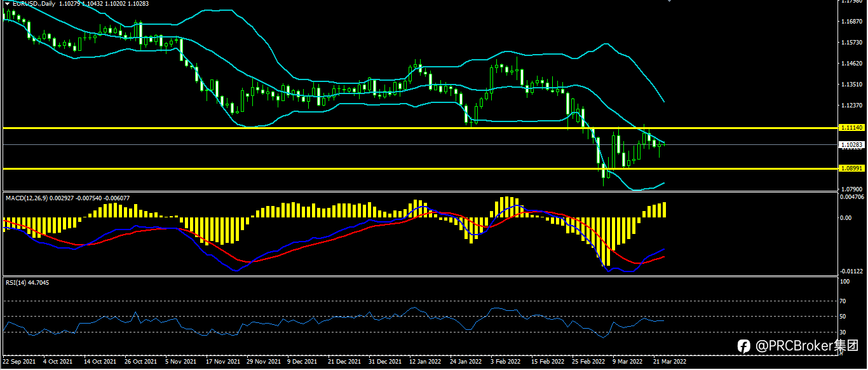Screen dimensions: 868x370
Task: Click the chart shift triangle marker
Action: [668, 1]
